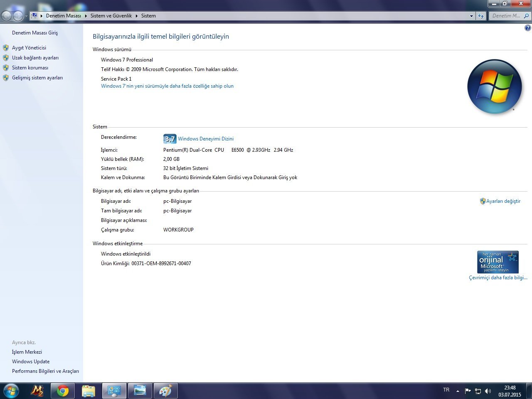Open 'Aygıt Yöneticisi' from the sidebar
532x399 pixels.
click(x=29, y=48)
